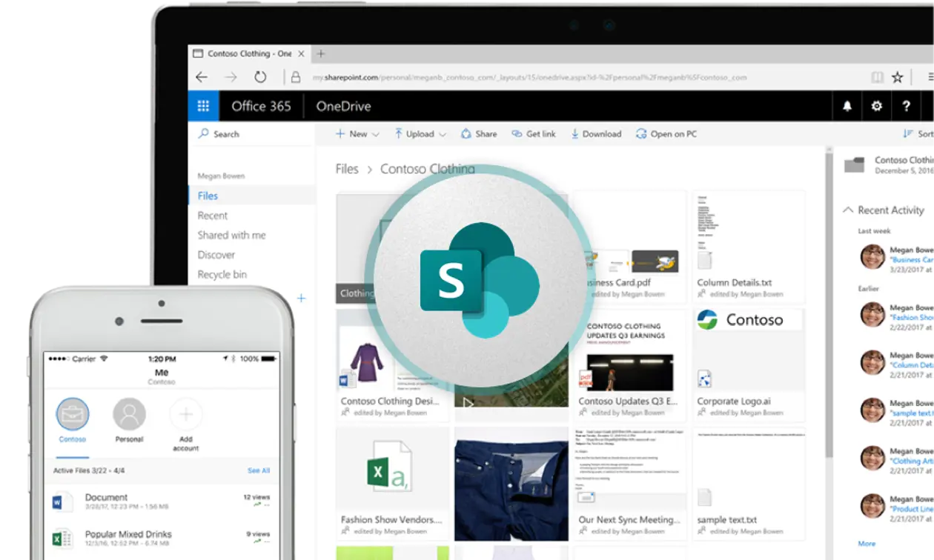Open the Column Details.txt file tile
The width and height of the screenshot is (934, 560).
[x=749, y=247]
